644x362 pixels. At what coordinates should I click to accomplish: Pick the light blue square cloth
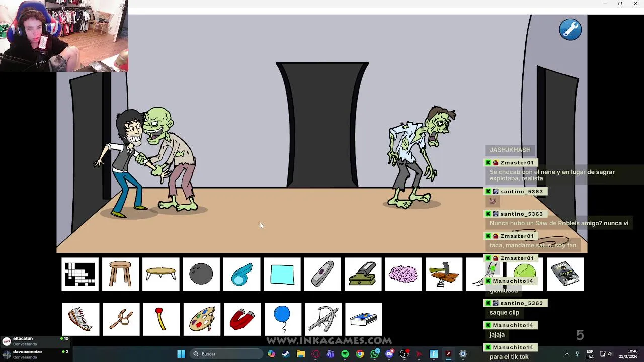[x=282, y=274]
